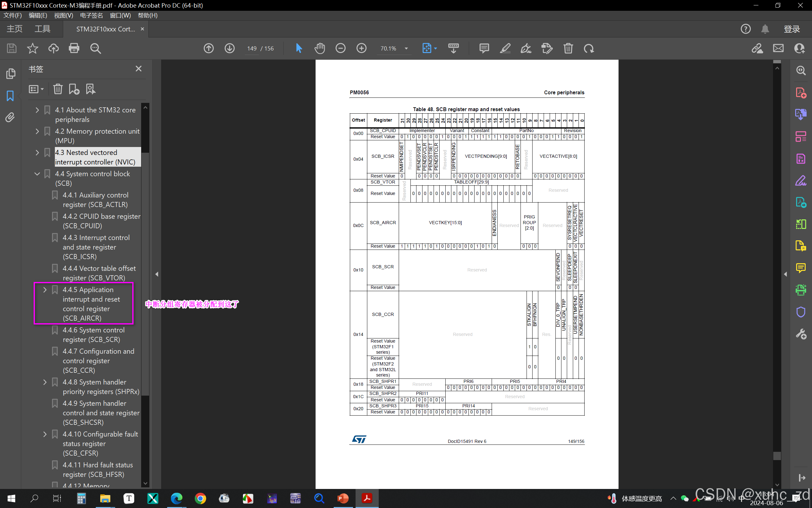
Task: Send file by email envelope icon
Action: tap(778, 48)
